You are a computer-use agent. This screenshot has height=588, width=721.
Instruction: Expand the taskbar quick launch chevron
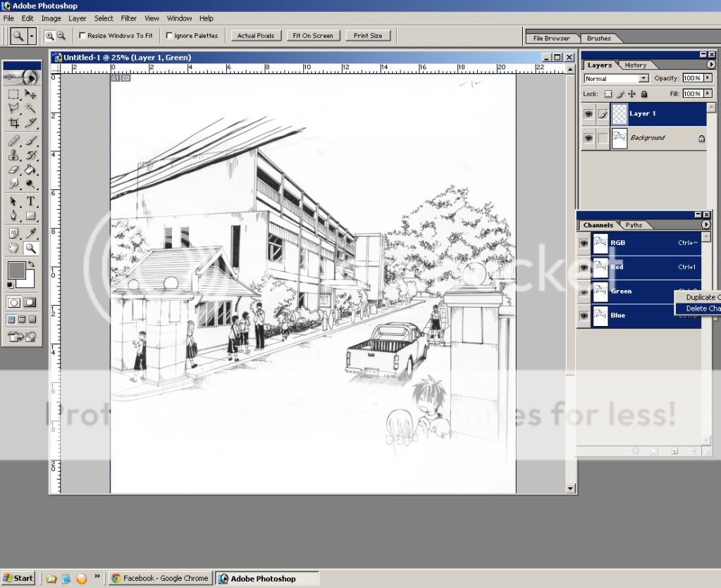pos(97,577)
